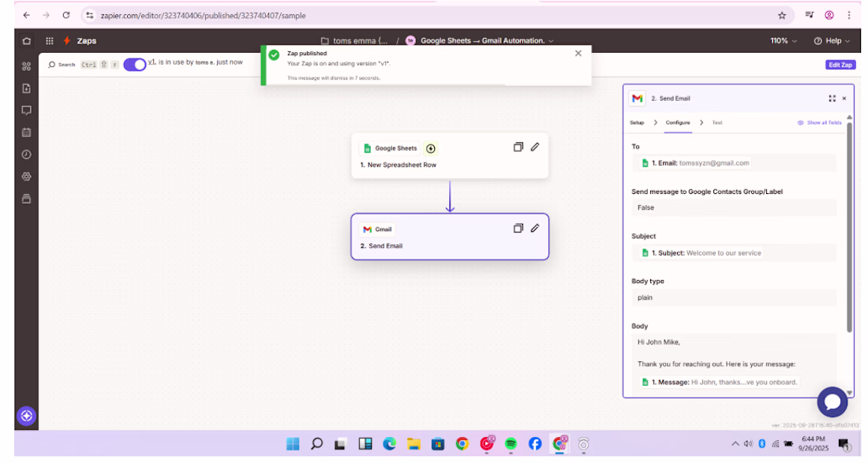The height and width of the screenshot is (463, 868).
Task: Open Windows taskbar search
Action: 316,443
